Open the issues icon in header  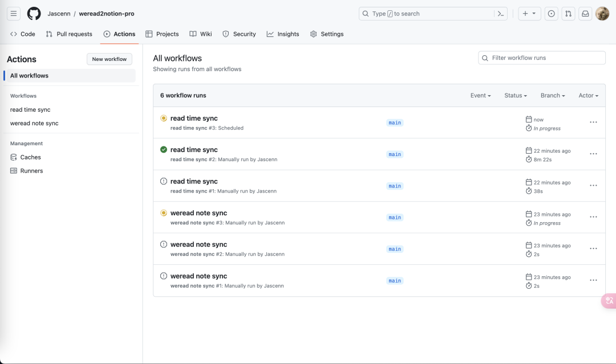551,14
